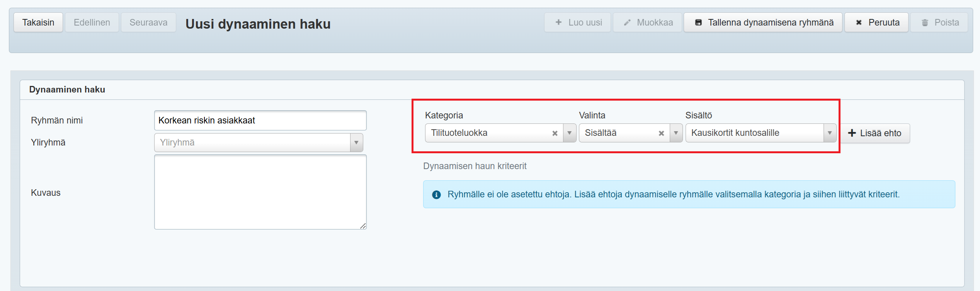980x291 pixels.
Task: Click the save disk icon for dynamic group
Action: pyautogui.click(x=698, y=22)
